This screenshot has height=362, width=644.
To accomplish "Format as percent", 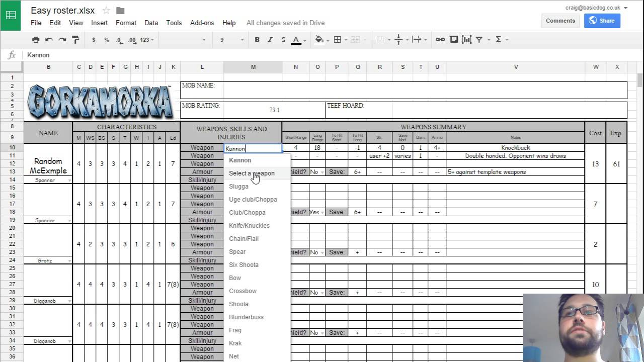I will [x=106, y=40].
